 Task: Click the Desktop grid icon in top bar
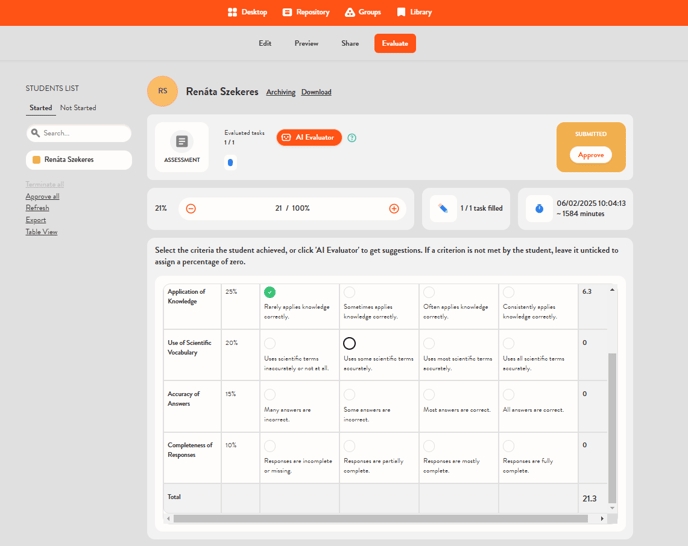(x=232, y=12)
